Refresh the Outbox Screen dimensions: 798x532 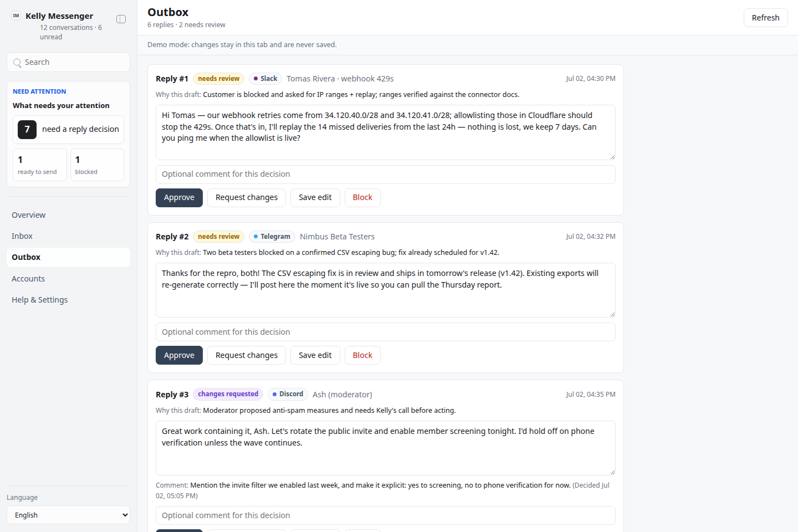click(x=765, y=18)
